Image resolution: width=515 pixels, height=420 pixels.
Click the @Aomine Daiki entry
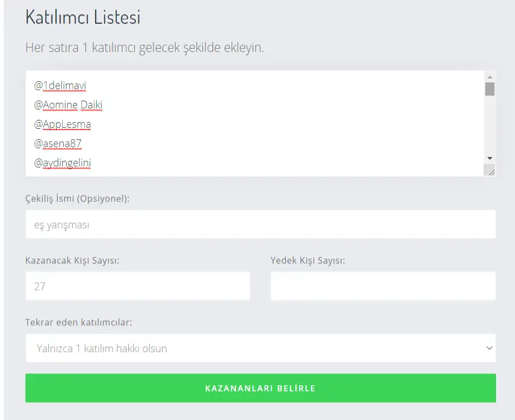click(68, 105)
